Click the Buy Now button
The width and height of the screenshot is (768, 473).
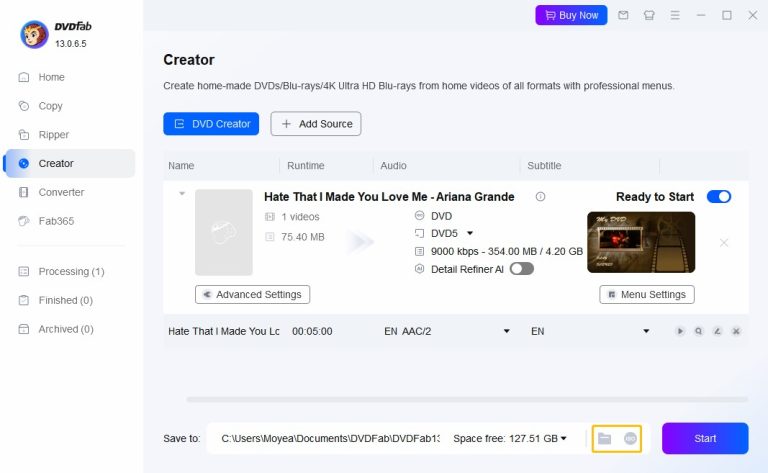(571, 15)
